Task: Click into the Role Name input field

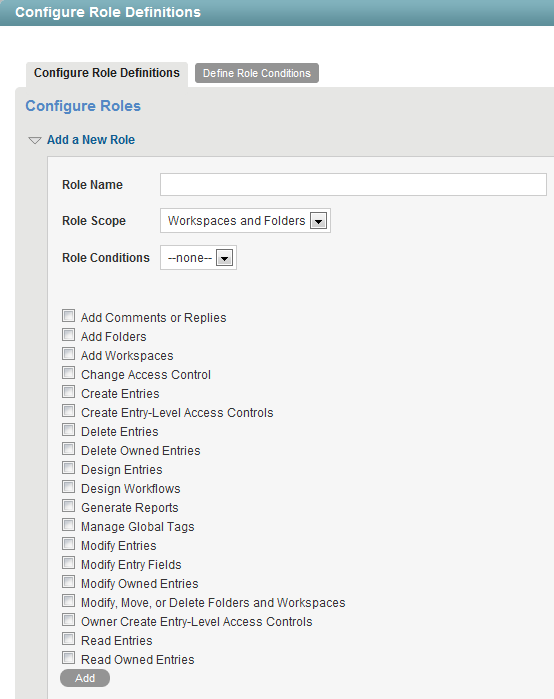Action: coord(353,185)
